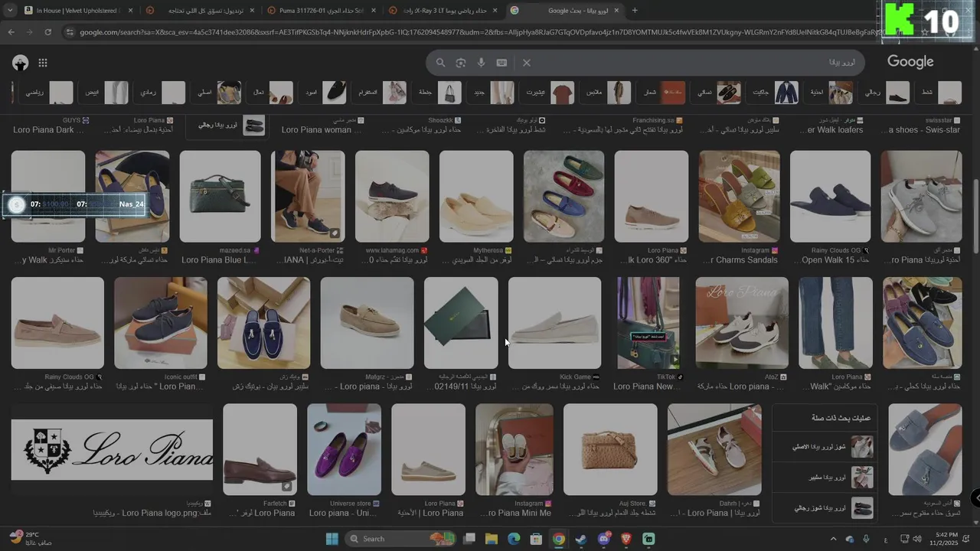Viewport: 980px width, 551px height.
Task: Open the woven bag image from Auj Store
Action: (610, 450)
